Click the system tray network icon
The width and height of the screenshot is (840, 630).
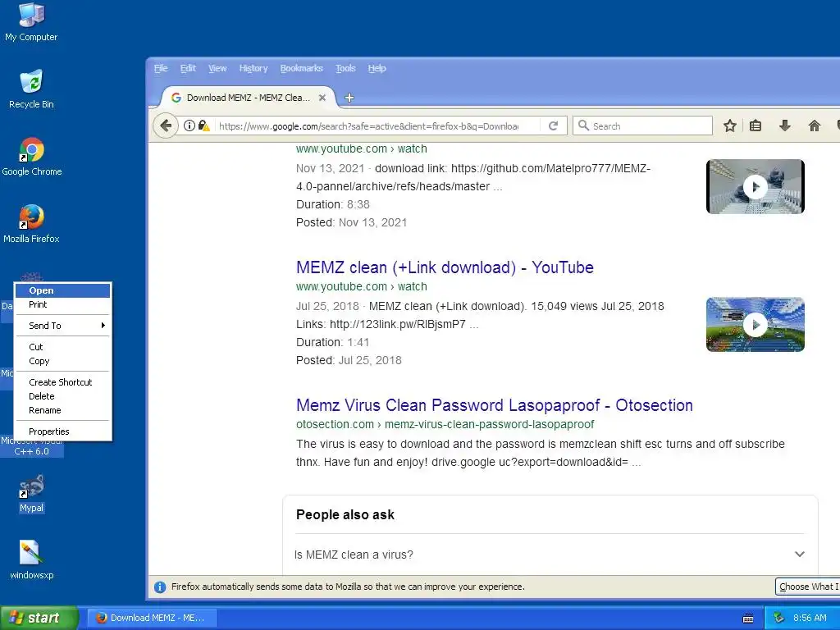[779, 618]
